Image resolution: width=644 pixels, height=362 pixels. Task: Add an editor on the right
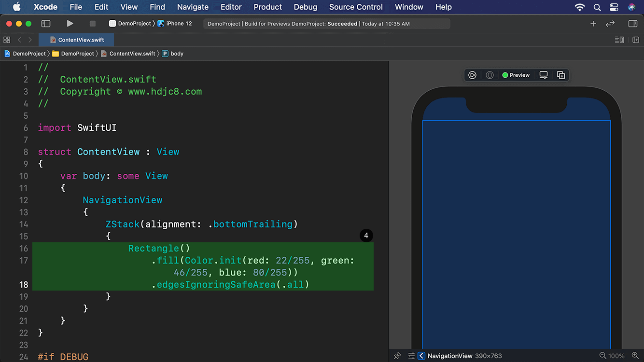(x=636, y=40)
